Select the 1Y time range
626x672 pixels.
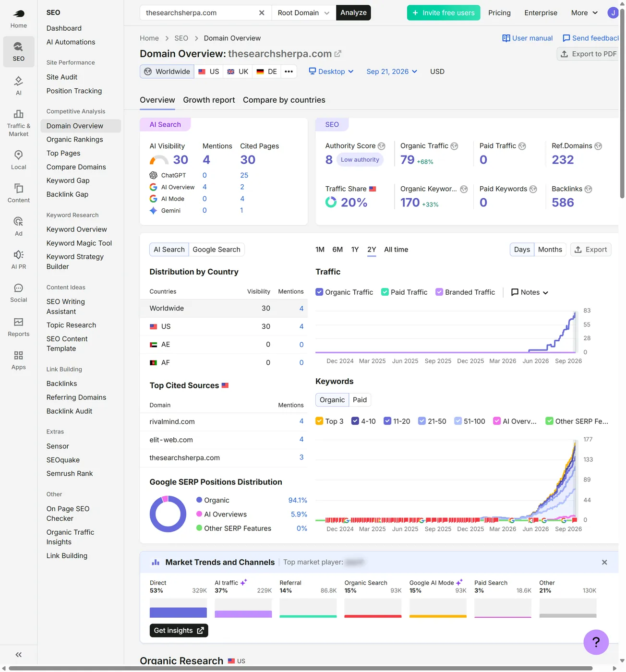pyautogui.click(x=355, y=250)
